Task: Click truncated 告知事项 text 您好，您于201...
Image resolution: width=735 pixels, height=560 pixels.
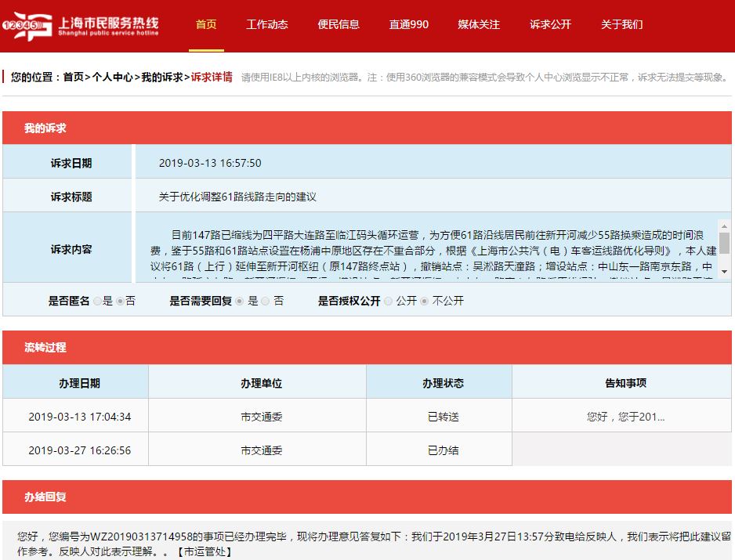Action: (625, 417)
